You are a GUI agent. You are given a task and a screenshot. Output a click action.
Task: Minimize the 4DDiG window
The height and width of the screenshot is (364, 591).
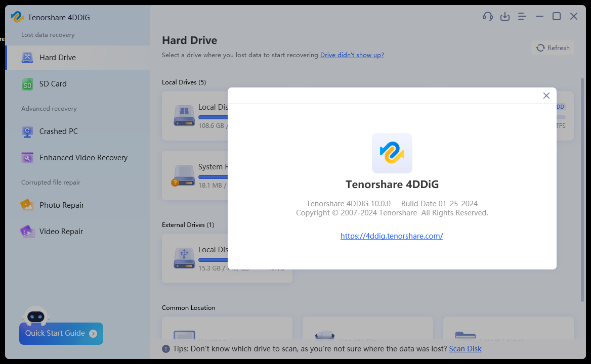coord(539,16)
